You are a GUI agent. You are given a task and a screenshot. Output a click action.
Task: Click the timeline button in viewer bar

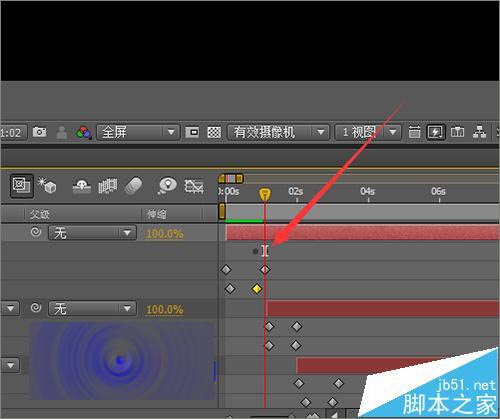(457, 132)
